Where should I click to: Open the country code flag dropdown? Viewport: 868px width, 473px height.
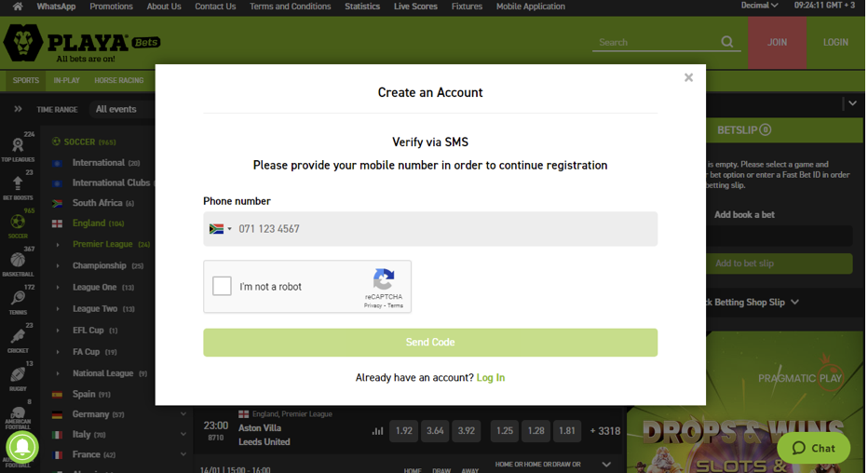pyautogui.click(x=221, y=229)
